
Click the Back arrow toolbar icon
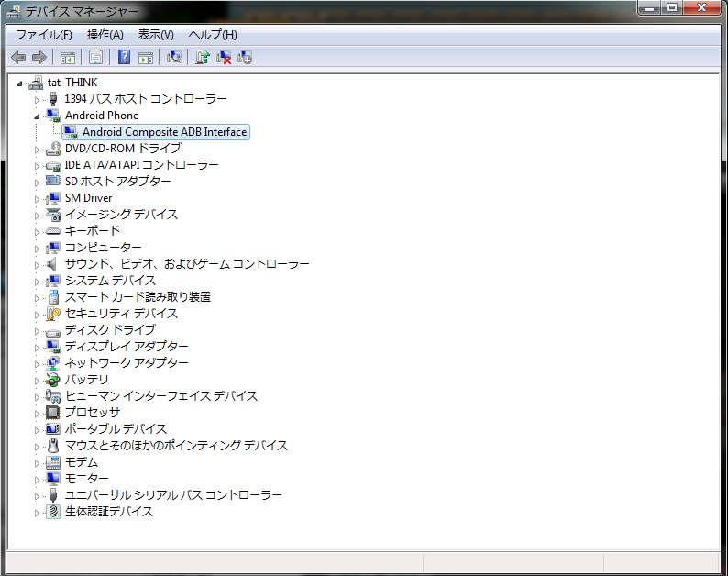pos(18,58)
